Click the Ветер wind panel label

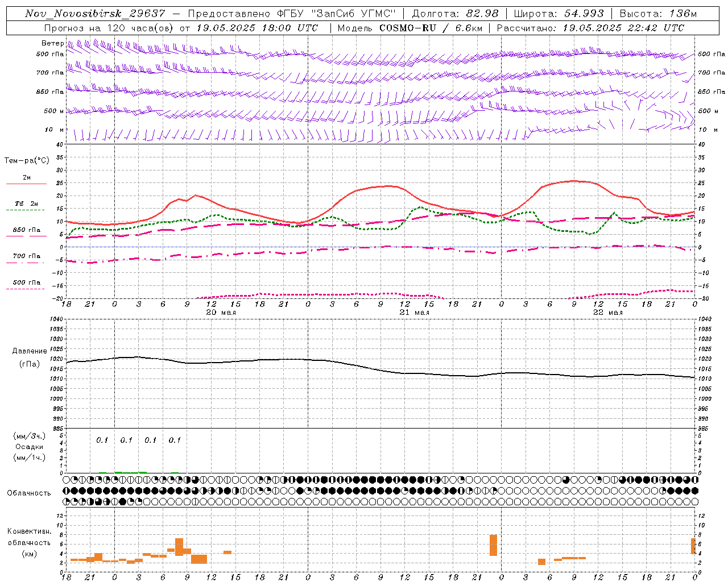pyautogui.click(x=52, y=43)
